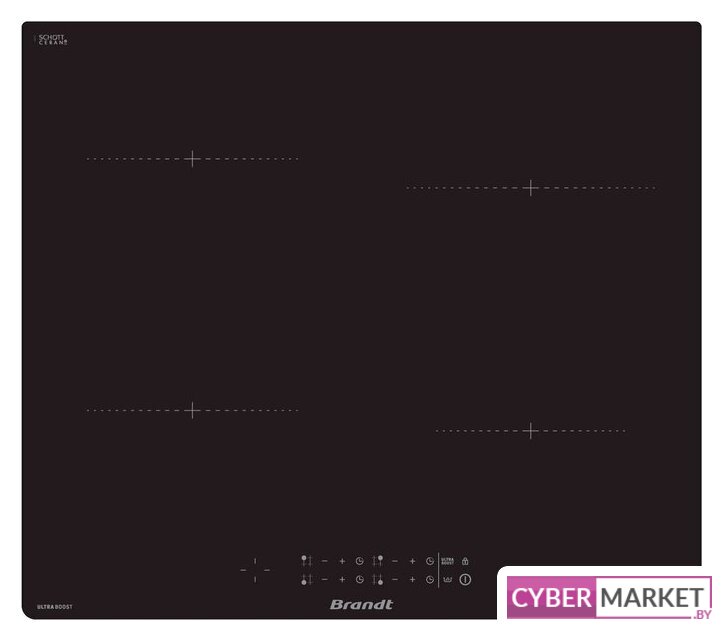Click the front-left cooking zone center cross

192,410
